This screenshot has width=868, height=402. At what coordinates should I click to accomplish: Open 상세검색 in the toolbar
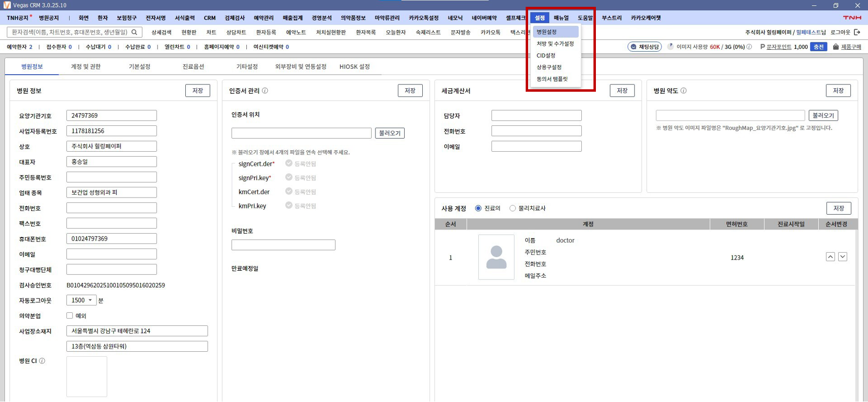pos(161,32)
